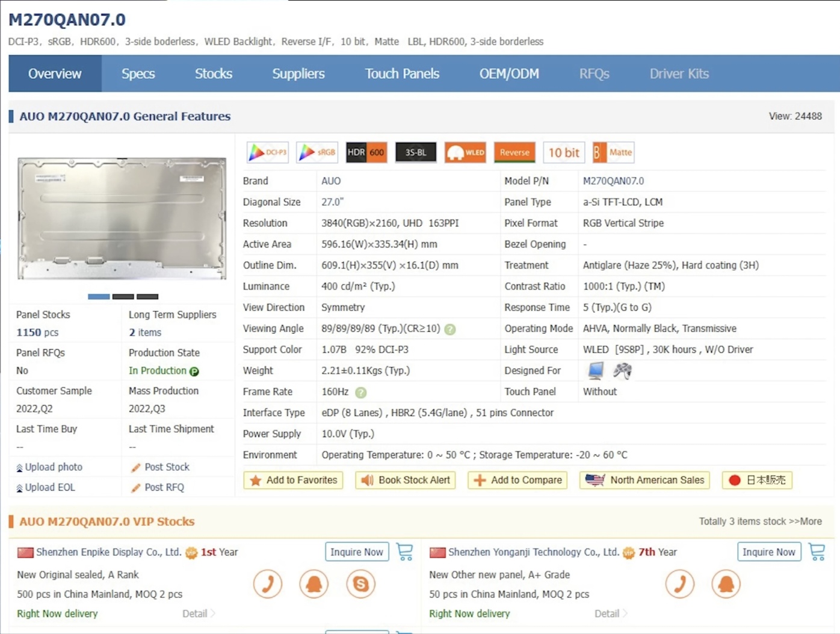Click the desktop monitor Designed For icon
Viewport: 840px width, 634px height.
click(x=596, y=370)
